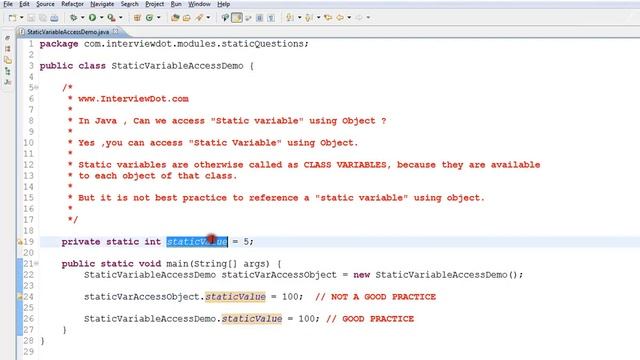Open the File menu

tap(8, 4)
